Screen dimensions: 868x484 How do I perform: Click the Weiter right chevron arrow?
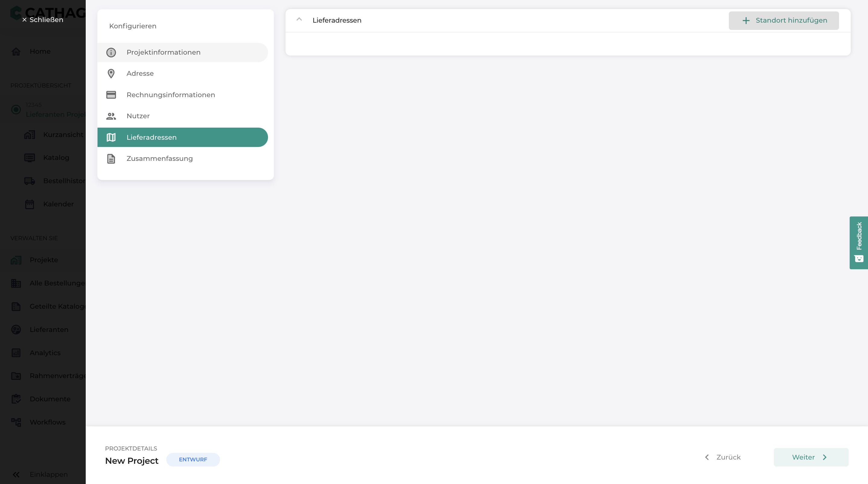tap(825, 457)
